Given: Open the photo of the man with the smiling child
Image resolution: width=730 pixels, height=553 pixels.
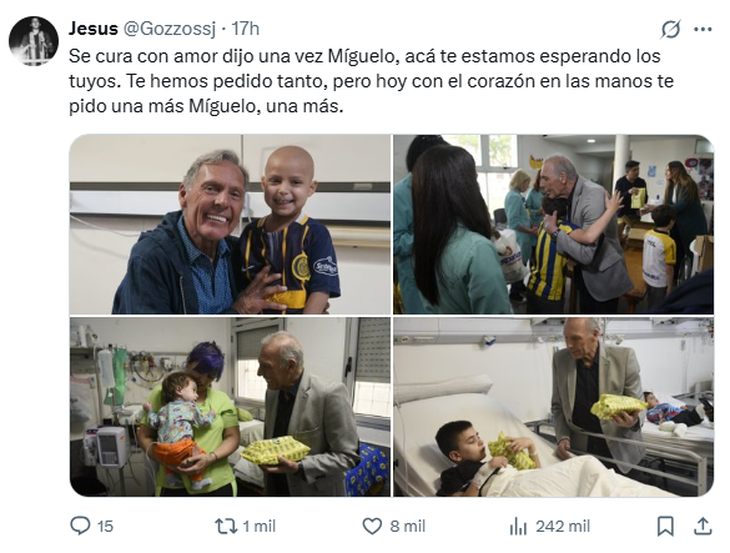Looking at the screenshot, I should (x=230, y=224).
